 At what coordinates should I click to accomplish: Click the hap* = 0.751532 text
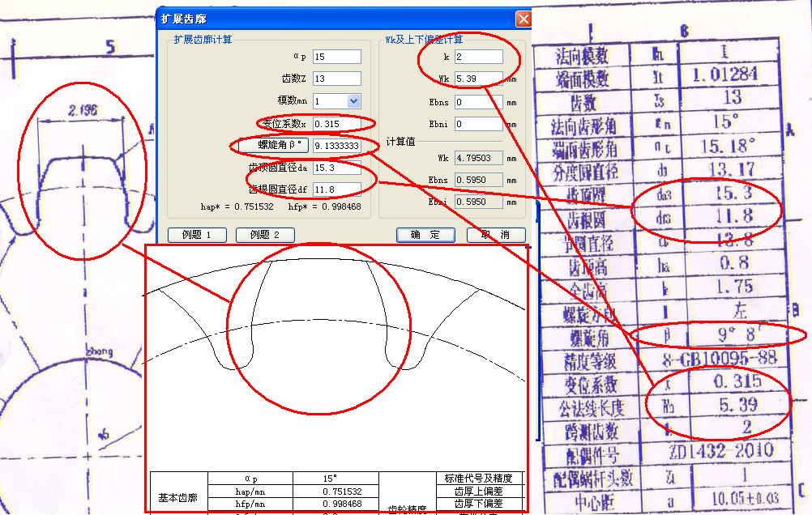pos(237,206)
